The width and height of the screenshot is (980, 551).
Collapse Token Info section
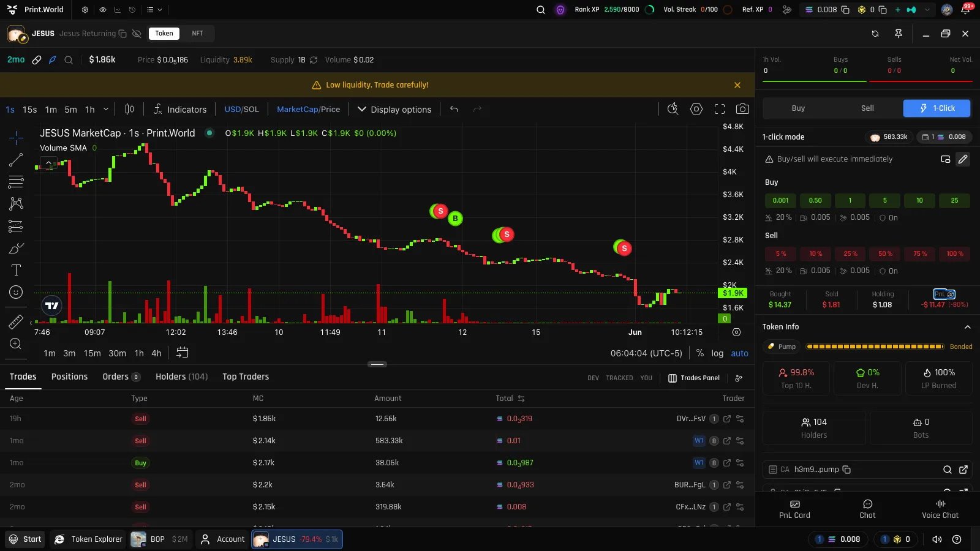tap(968, 327)
